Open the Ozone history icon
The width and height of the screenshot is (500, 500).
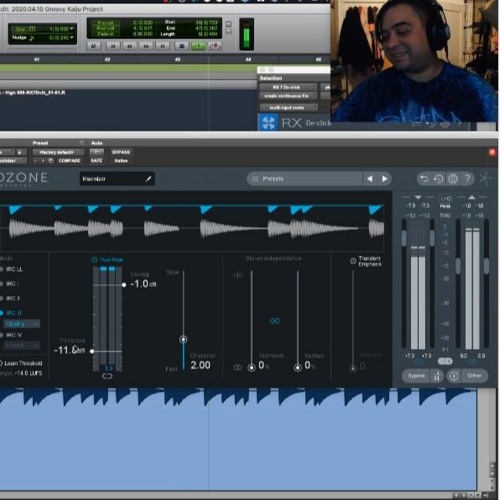439,179
